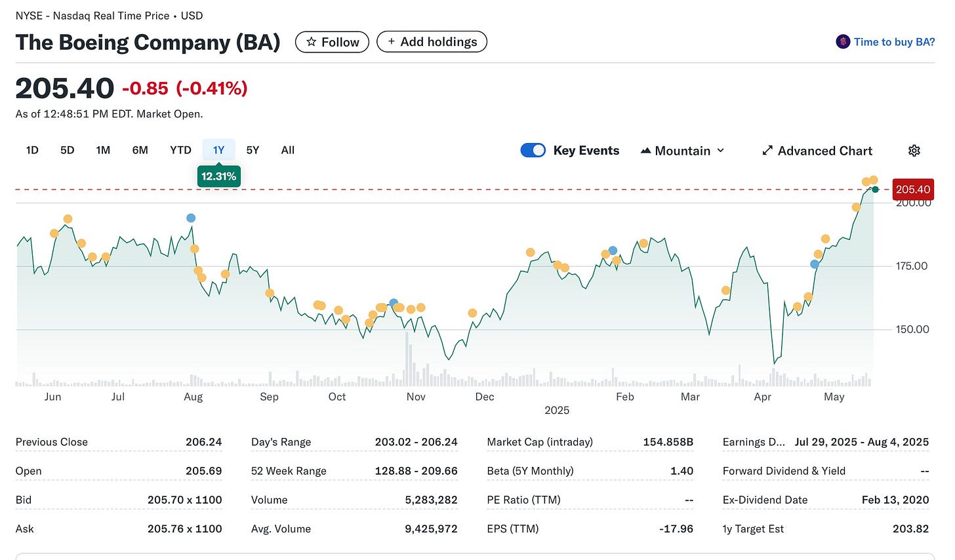Screen dimensions: 955x560
Task: Click the mountain chart type icon
Action: pyautogui.click(x=645, y=151)
